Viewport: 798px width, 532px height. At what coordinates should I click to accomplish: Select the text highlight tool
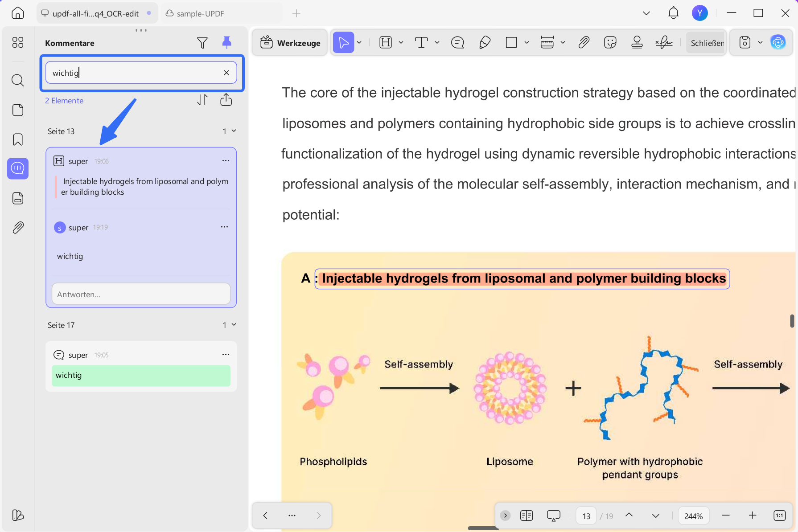pos(385,43)
